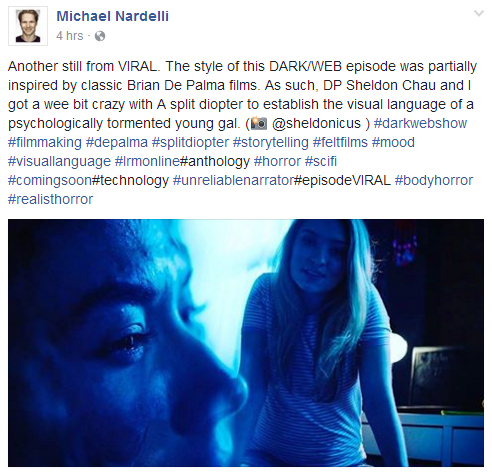Viewport: 492px width, 473px height.
Task: Open the #mood hashtag
Action: [393, 142]
